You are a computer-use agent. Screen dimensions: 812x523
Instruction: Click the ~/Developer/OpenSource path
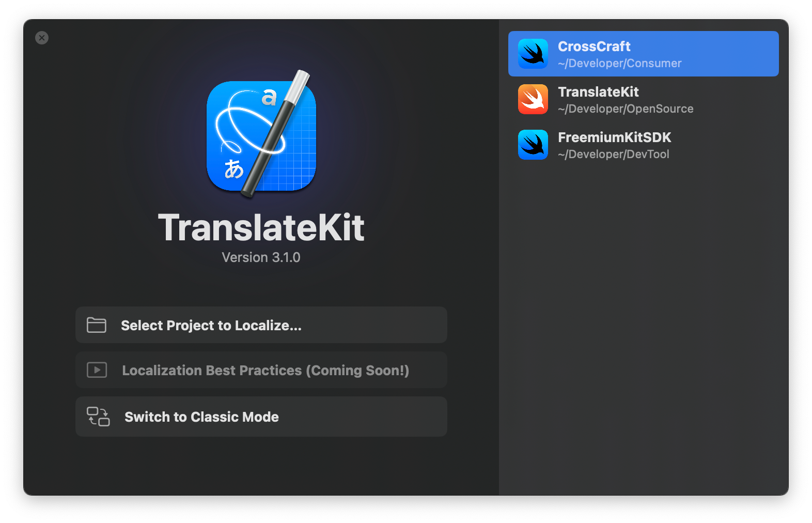pyautogui.click(x=626, y=109)
